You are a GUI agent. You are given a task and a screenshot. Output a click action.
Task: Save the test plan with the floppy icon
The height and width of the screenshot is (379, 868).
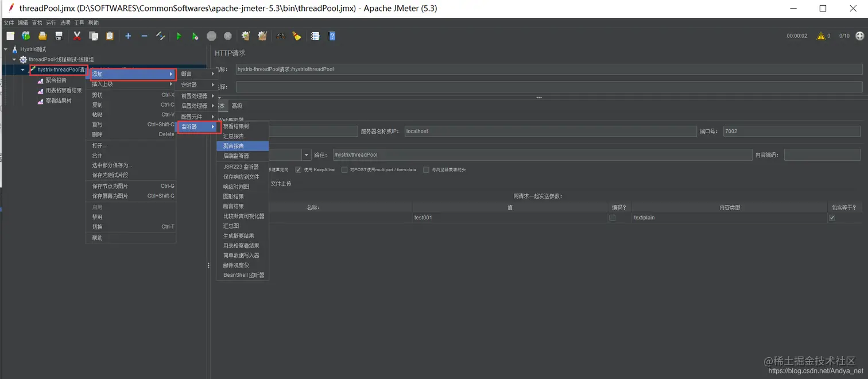click(x=59, y=36)
